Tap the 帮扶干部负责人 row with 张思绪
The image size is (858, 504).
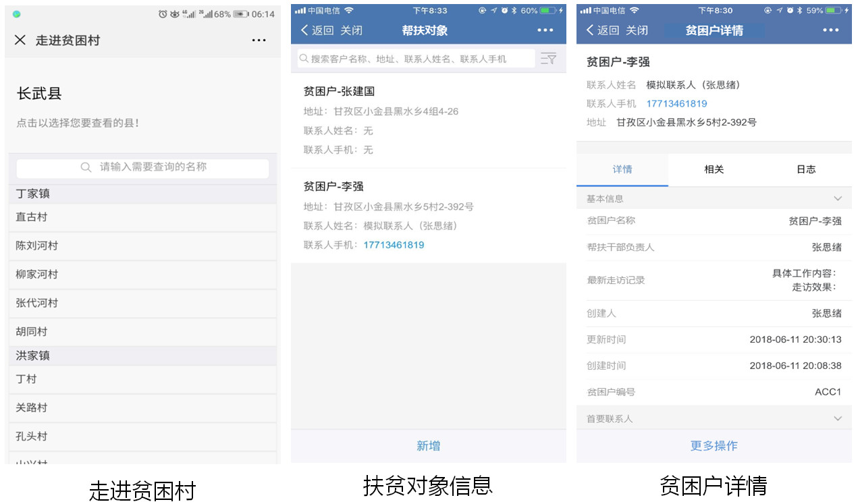pyautogui.click(x=714, y=248)
